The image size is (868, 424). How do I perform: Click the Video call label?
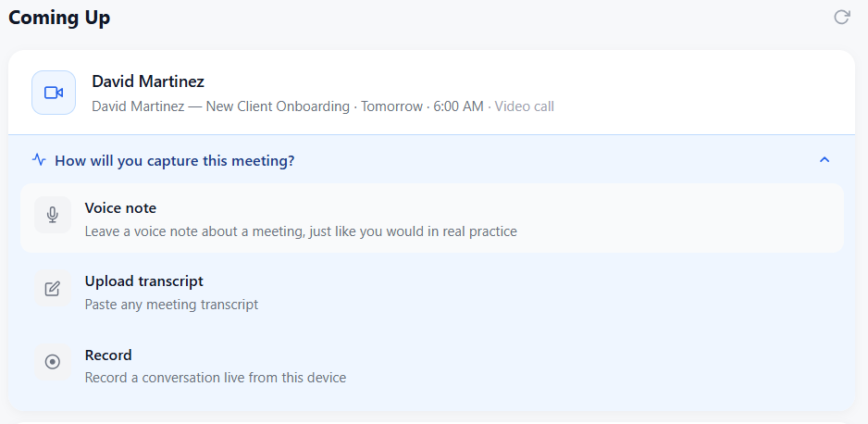click(x=525, y=106)
